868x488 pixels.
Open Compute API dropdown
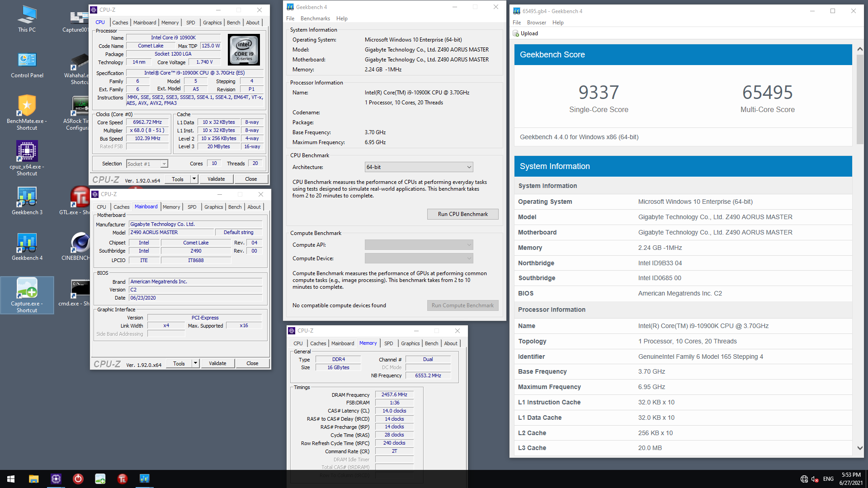tap(419, 245)
